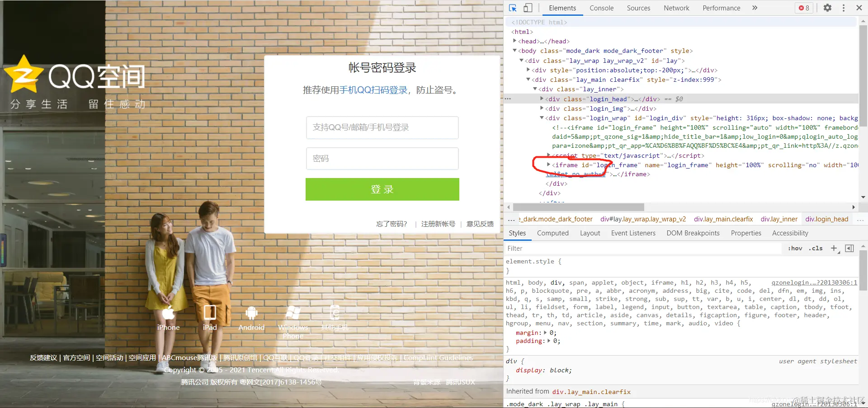Viewport: 868px width, 408px height.
Task: Click the new style rule plus icon
Action: 834,248
